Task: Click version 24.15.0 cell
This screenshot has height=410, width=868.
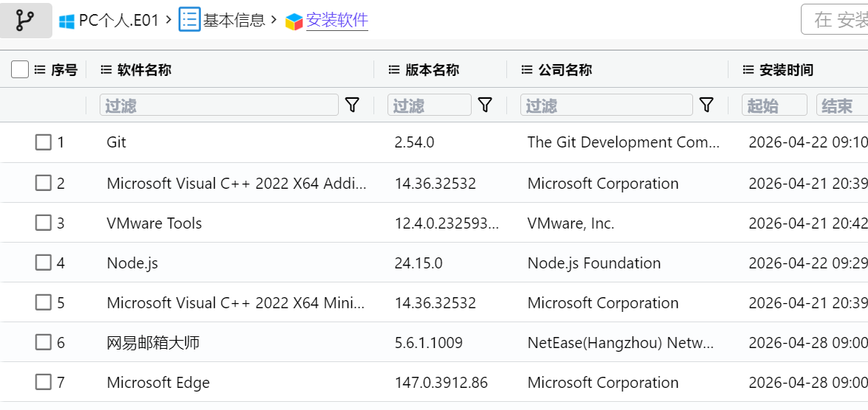Action: pos(418,263)
